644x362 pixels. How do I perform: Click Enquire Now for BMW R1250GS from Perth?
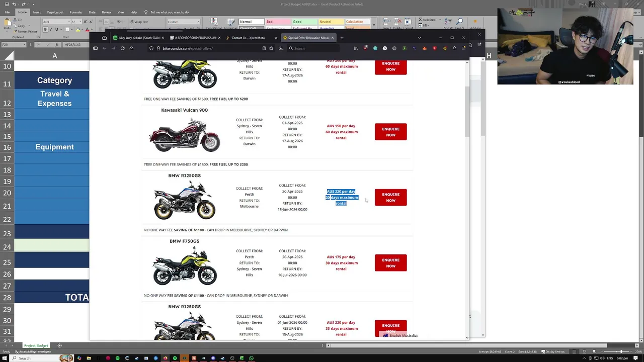click(390, 197)
